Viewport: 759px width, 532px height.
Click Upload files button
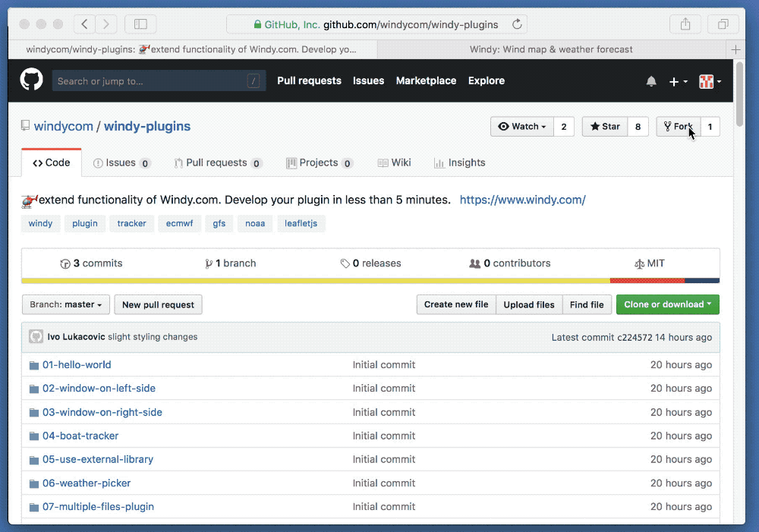tap(528, 304)
